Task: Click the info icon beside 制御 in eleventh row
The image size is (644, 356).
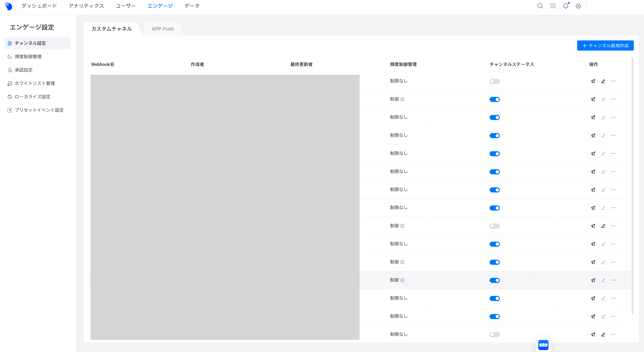Action: [403, 262]
